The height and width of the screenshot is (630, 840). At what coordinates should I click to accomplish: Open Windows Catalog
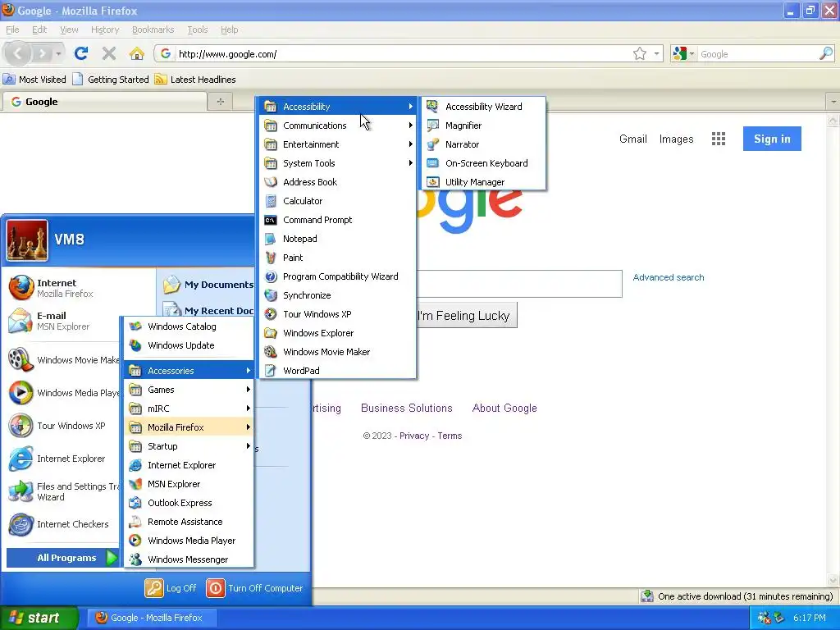[x=189, y=326]
